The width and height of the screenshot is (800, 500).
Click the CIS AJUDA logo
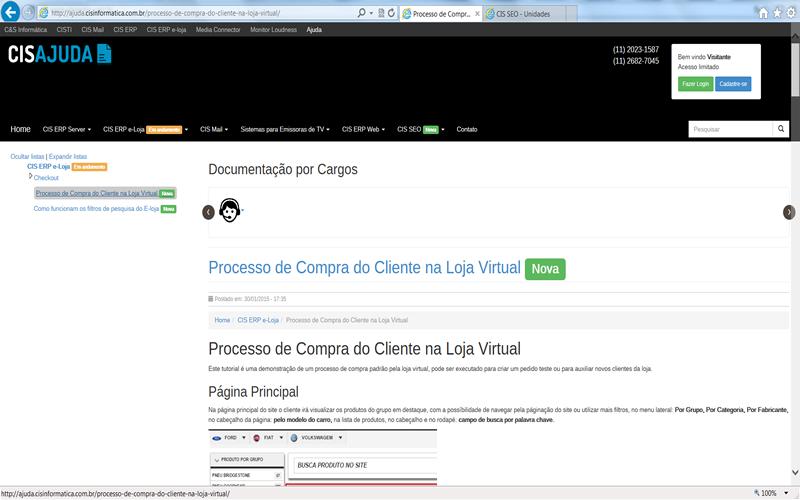pyautogui.click(x=60, y=54)
